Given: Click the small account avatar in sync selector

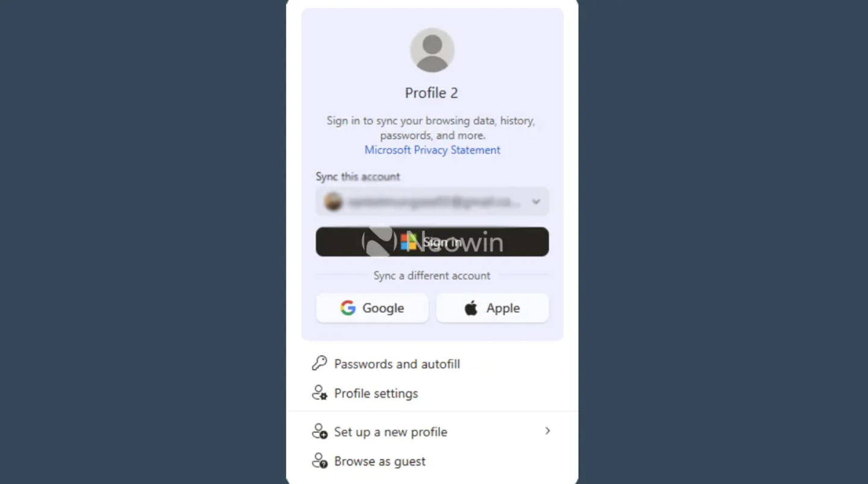Looking at the screenshot, I should (x=333, y=202).
